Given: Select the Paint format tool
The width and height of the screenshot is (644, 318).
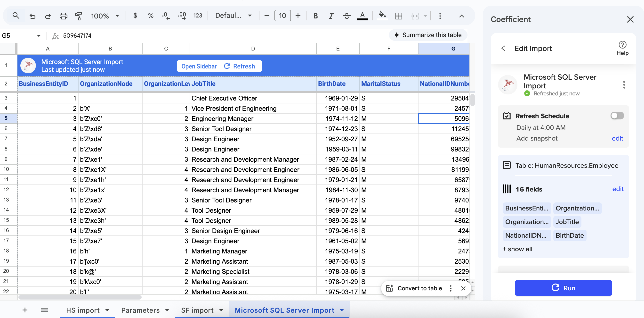Looking at the screenshot, I should pyautogui.click(x=79, y=16).
